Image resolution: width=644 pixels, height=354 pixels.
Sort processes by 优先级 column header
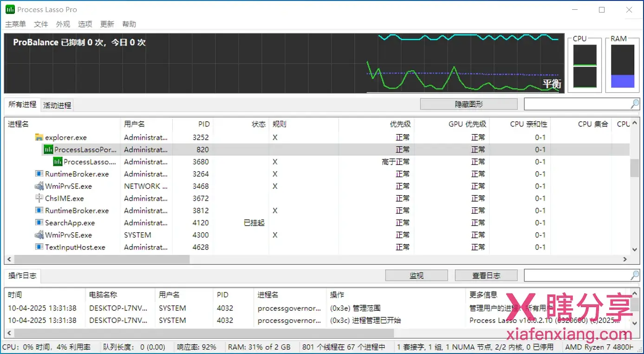400,124
